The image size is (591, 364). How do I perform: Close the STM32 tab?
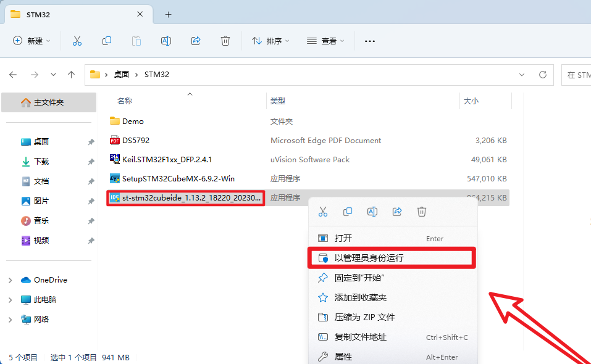(x=140, y=14)
